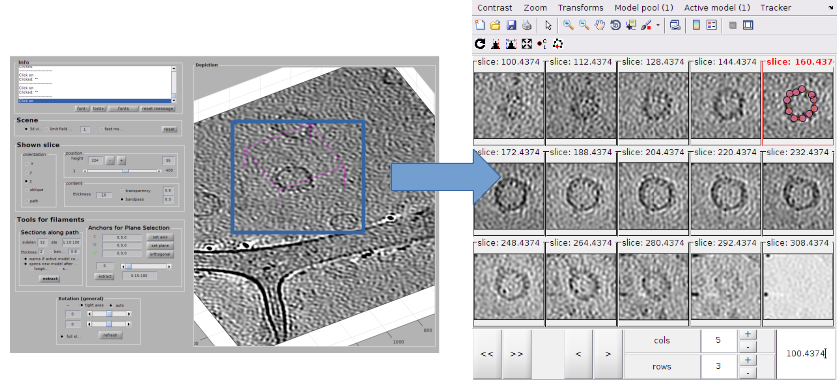The width and height of the screenshot is (837, 380).
Task: Click the four-arrows expand icon
Action: (x=527, y=44)
